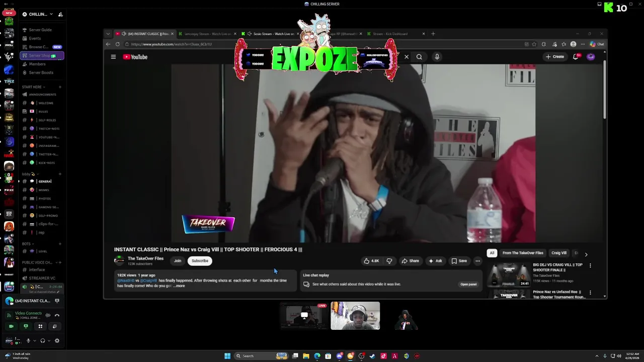Open YouTube account avatar menu

(591, 57)
